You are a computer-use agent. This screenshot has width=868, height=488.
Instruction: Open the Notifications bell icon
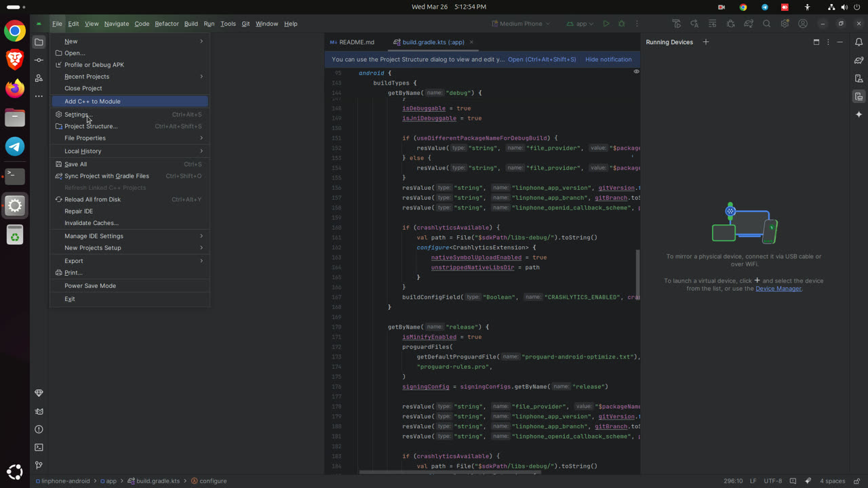(x=859, y=42)
